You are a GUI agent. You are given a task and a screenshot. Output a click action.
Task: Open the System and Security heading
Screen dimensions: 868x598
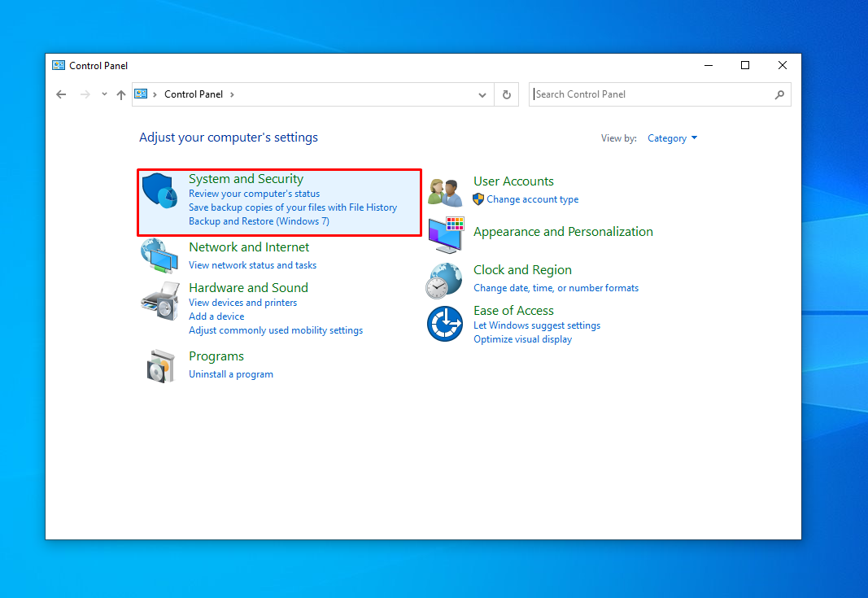246,179
